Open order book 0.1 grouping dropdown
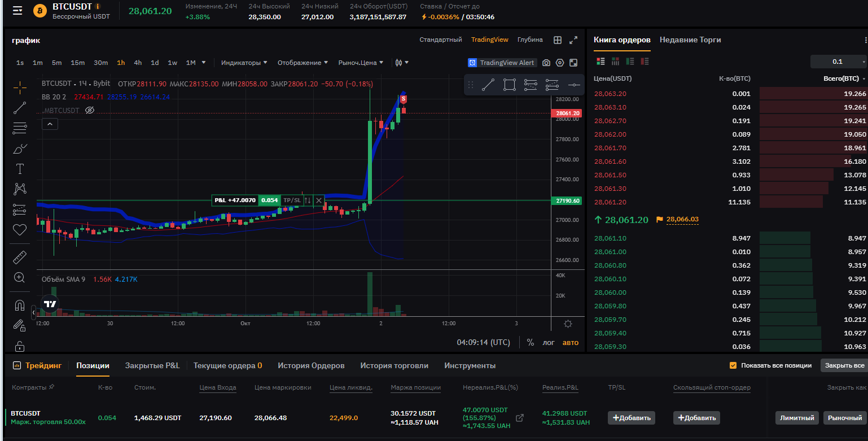Viewport: 868px width, 441px height. pos(838,62)
